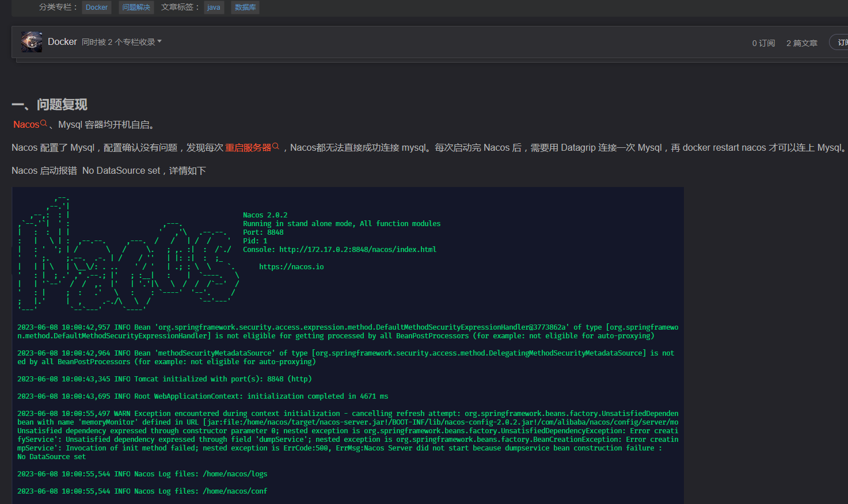Click the Console URL http://172.17.0.2:8848/nacos/index.html
This screenshot has height=504, width=848.
coord(358,250)
